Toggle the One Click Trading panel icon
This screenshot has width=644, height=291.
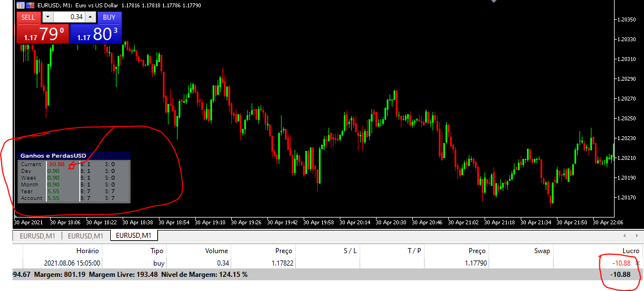31,5
